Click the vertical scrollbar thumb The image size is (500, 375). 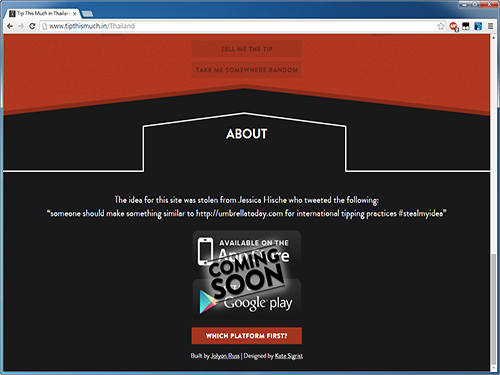click(x=494, y=309)
